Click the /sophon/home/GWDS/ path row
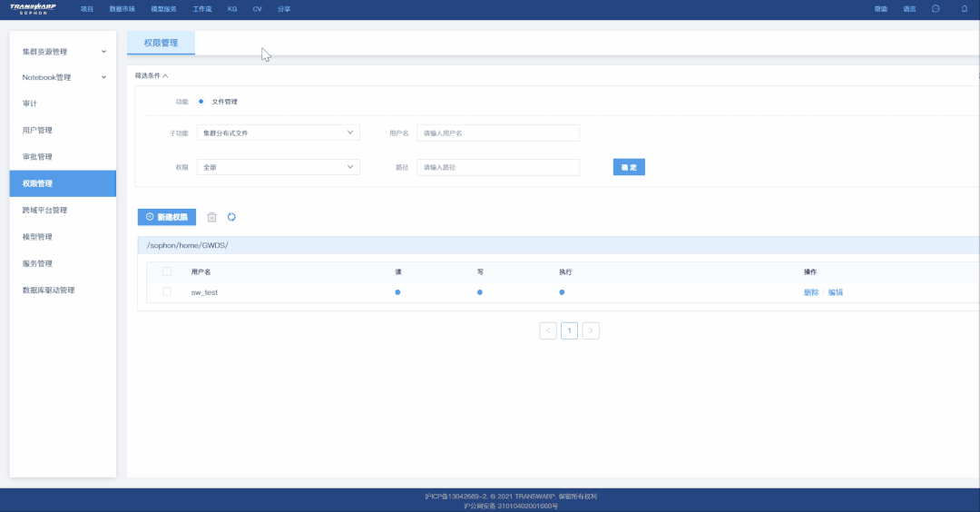Image resolution: width=980 pixels, height=512 pixels. pos(558,245)
